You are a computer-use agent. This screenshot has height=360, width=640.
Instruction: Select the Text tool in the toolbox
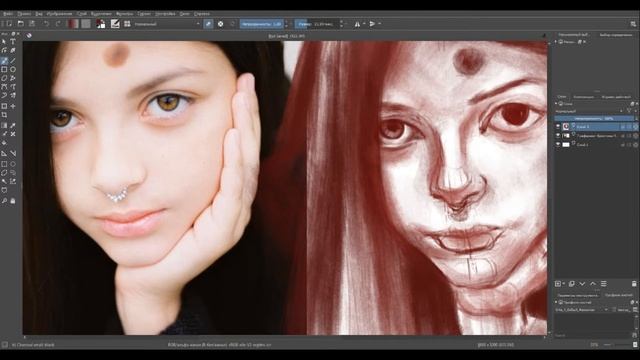13,42
